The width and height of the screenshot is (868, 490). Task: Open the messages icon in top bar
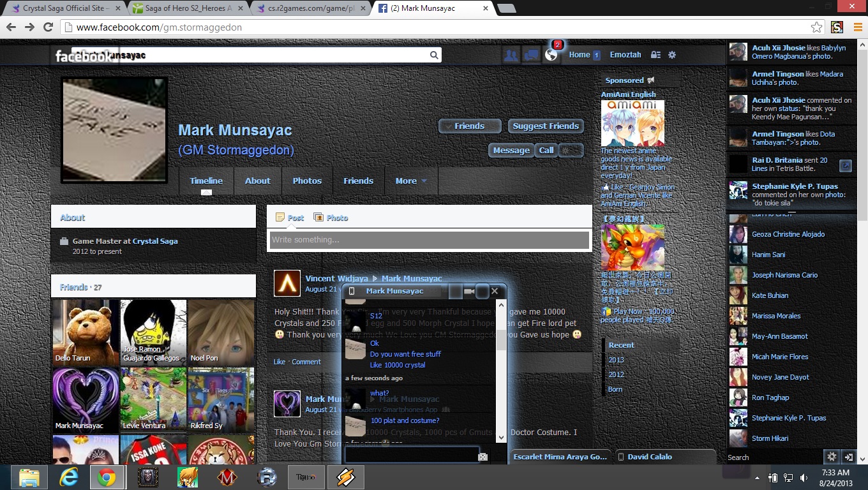[x=531, y=56]
